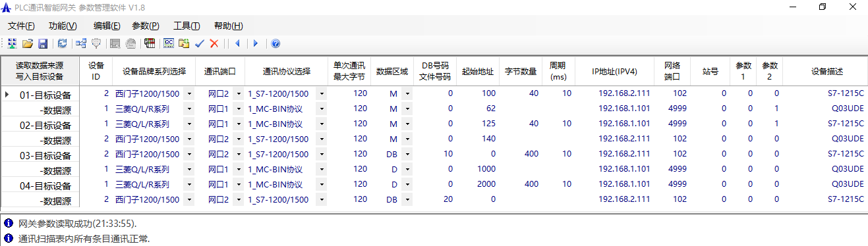Screen dimensions: 868x246
Task: Open the DB 数据区域 dropdown in 03-目标设备 row
Action: click(x=407, y=154)
